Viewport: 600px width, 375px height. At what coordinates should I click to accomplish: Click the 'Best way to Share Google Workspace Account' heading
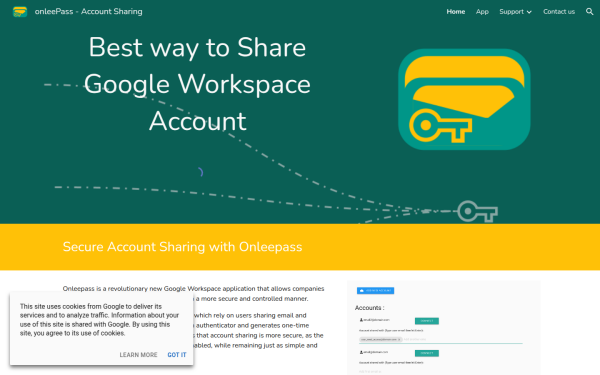197,84
